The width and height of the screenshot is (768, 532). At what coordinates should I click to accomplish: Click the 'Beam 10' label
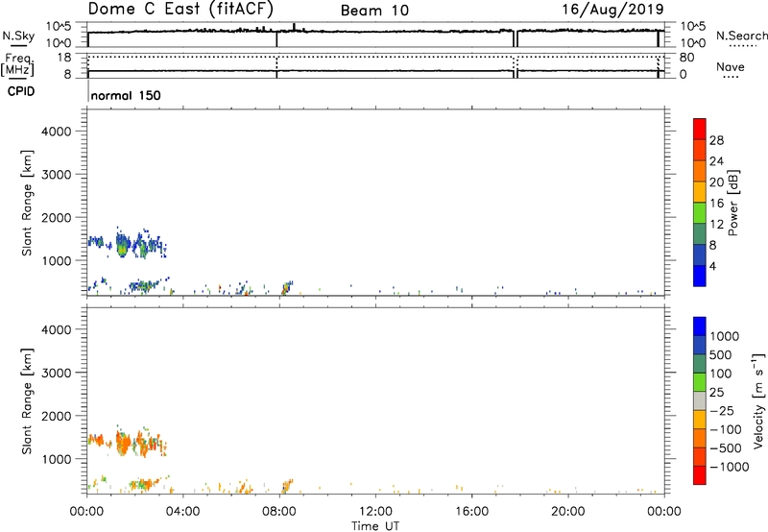(374, 11)
